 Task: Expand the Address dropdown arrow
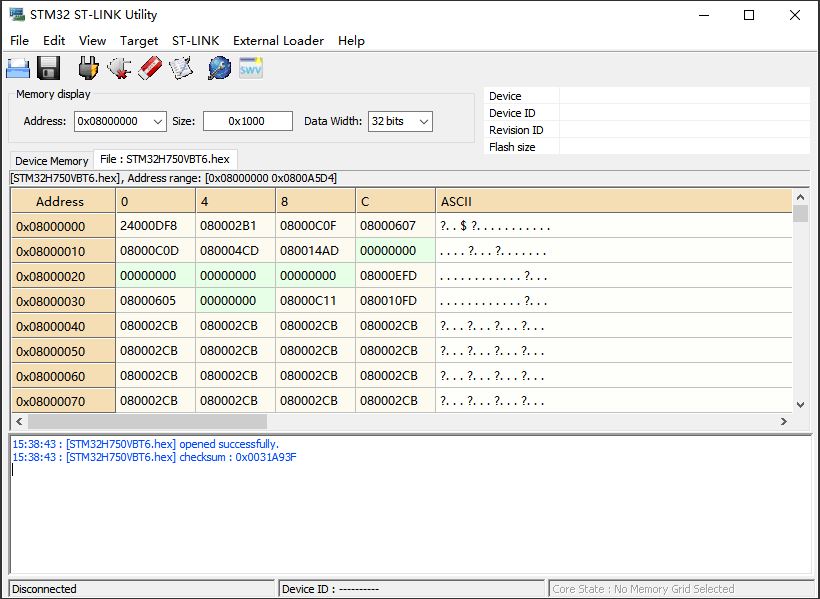pos(158,121)
